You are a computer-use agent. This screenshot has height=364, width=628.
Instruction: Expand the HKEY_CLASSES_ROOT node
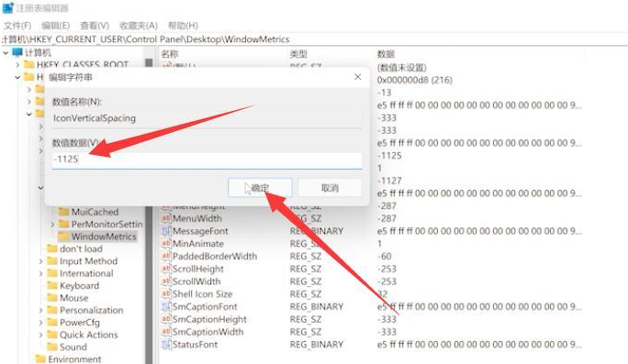tap(17, 64)
